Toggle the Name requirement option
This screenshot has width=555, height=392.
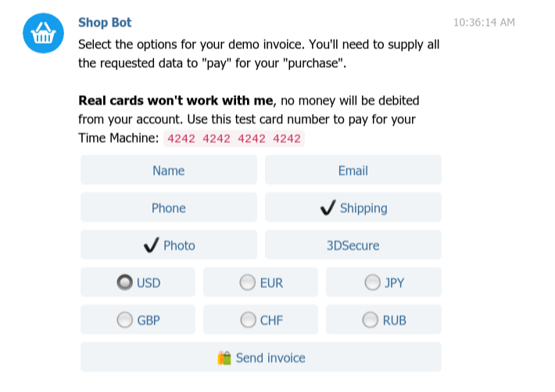169,170
